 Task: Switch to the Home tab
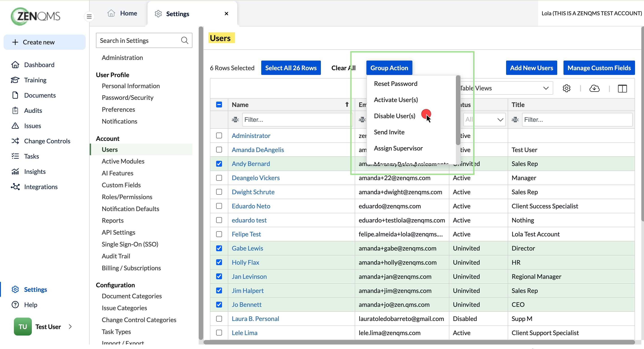pos(122,13)
